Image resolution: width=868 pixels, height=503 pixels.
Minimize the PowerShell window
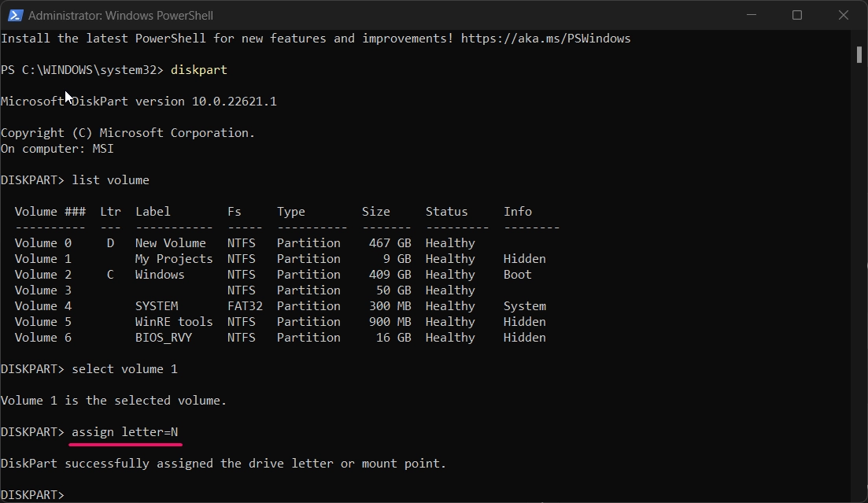pyautogui.click(x=752, y=16)
